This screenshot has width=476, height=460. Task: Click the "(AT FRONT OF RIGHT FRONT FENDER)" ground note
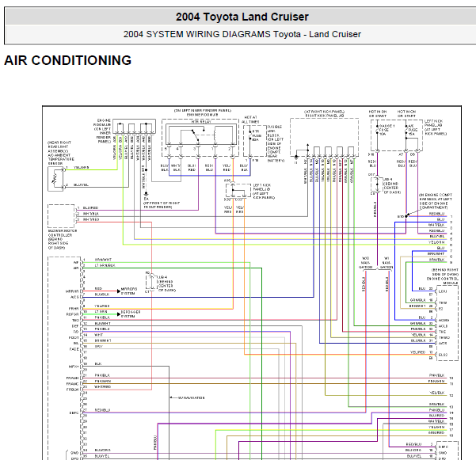click(x=162, y=205)
